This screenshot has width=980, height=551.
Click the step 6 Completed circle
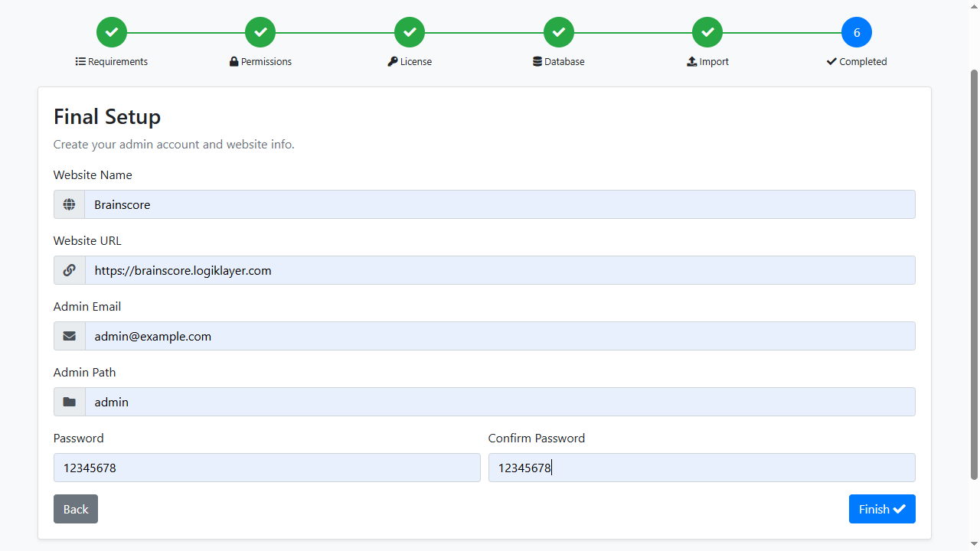(x=857, y=32)
